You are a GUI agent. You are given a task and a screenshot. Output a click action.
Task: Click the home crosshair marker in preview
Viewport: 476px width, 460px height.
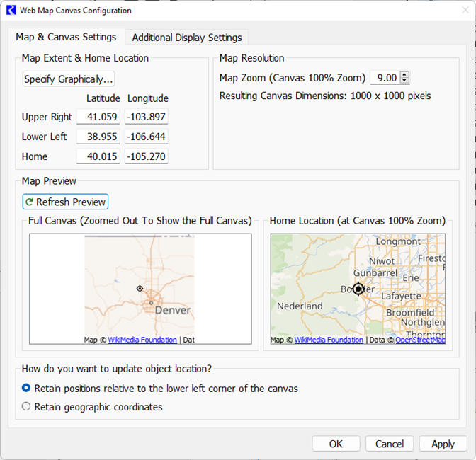pyautogui.click(x=358, y=289)
